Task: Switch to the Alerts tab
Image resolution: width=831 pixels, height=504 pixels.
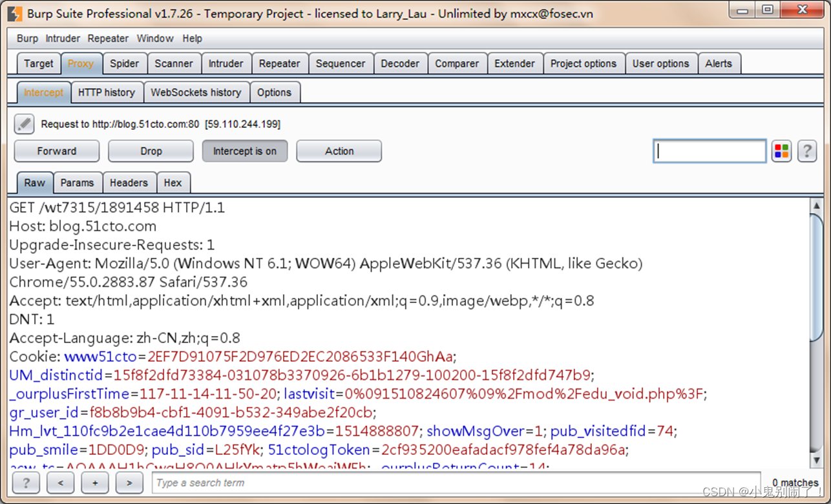Action: pos(719,63)
